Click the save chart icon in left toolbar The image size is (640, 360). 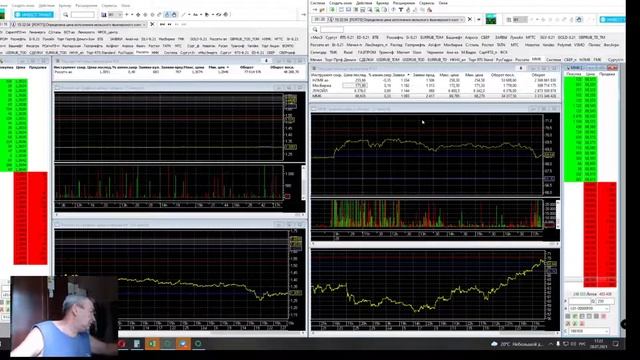click(104, 15)
